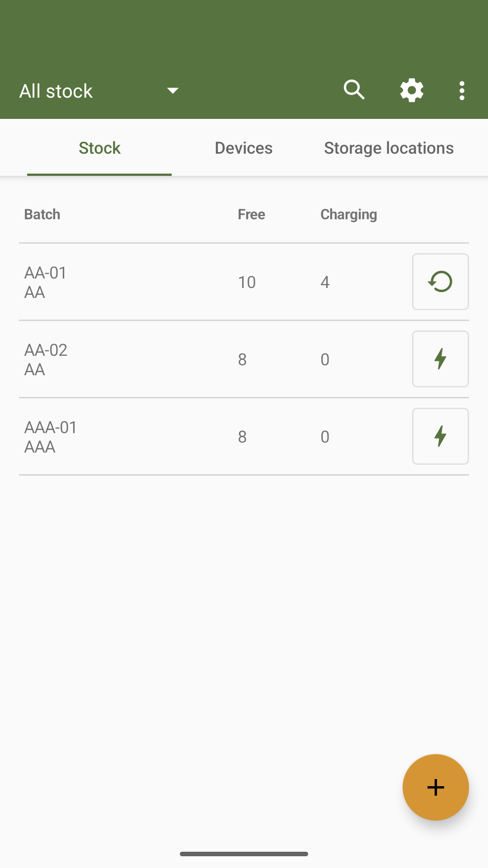The image size is (488, 868).
Task: Open the search icon in the toolbar
Action: pyautogui.click(x=354, y=90)
